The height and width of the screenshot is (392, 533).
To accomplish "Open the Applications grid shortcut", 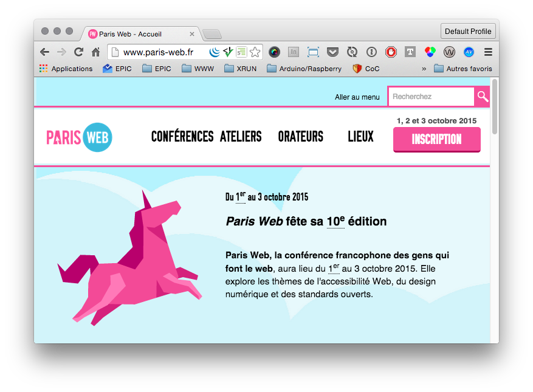I will tap(66, 69).
